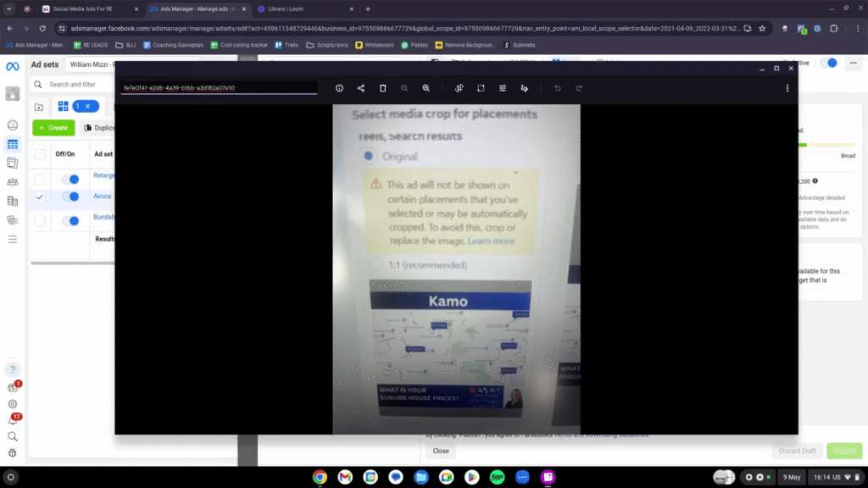This screenshot has width=868, height=488.
Task: Open Ads Manager settings gear in sidebar
Action: pyautogui.click(x=12, y=404)
